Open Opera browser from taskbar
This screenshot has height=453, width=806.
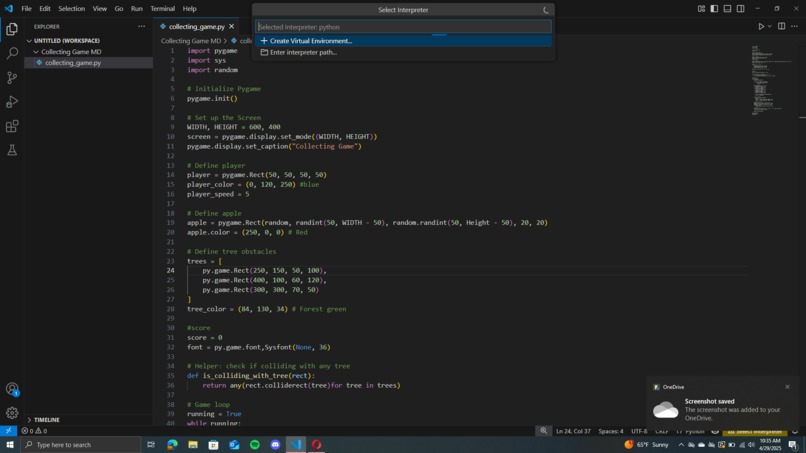317,445
